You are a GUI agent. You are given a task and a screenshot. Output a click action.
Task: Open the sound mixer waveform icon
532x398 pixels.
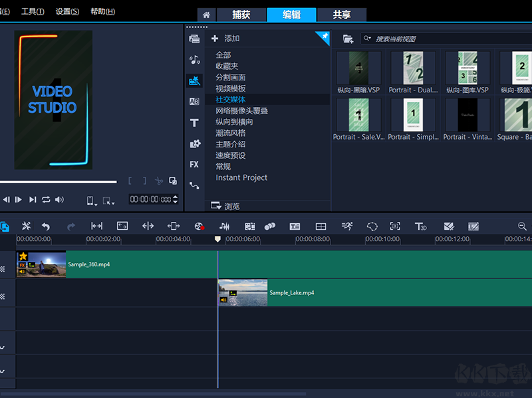[x=224, y=227]
